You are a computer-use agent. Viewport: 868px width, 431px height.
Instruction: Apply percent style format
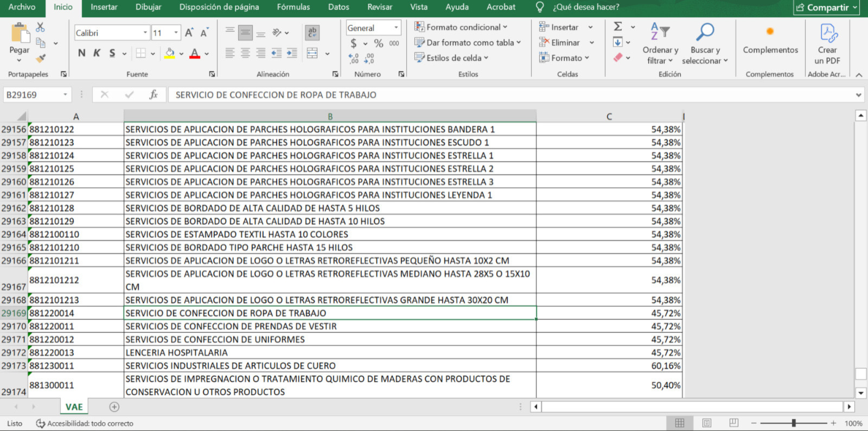pyautogui.click(x=379, y=43)
